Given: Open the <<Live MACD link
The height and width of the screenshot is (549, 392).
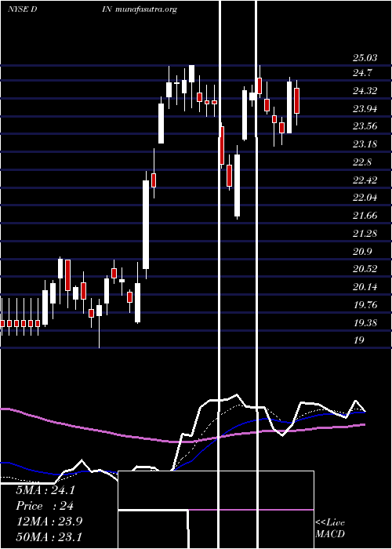Looking at the screenshot, I should (x=330, y=528).
